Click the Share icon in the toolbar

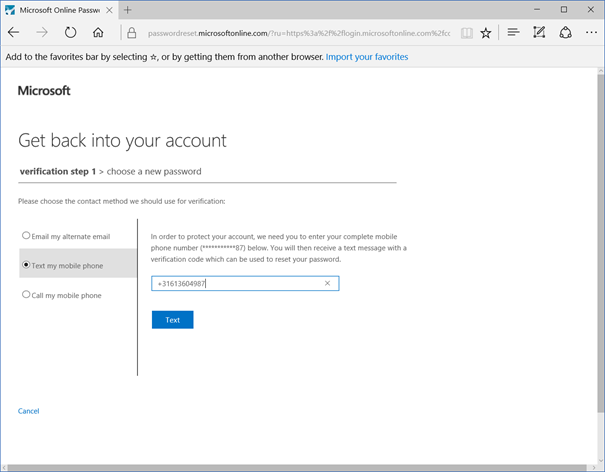[x=565, y=32]
